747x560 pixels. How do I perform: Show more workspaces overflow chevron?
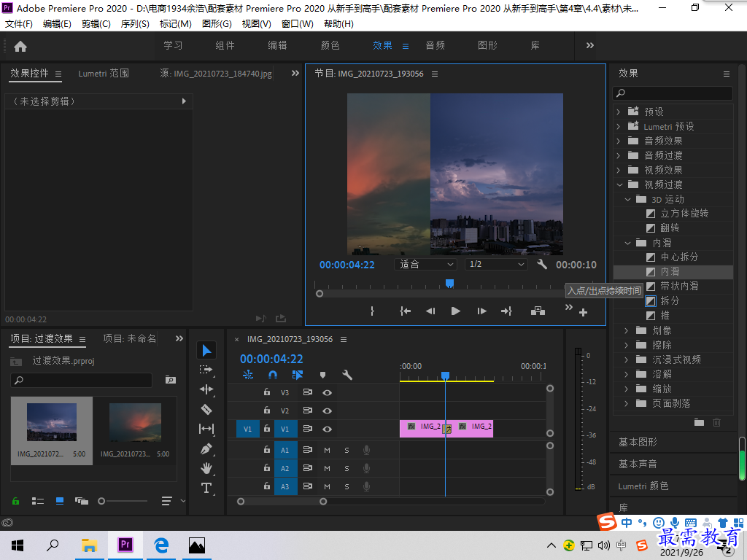589,46
